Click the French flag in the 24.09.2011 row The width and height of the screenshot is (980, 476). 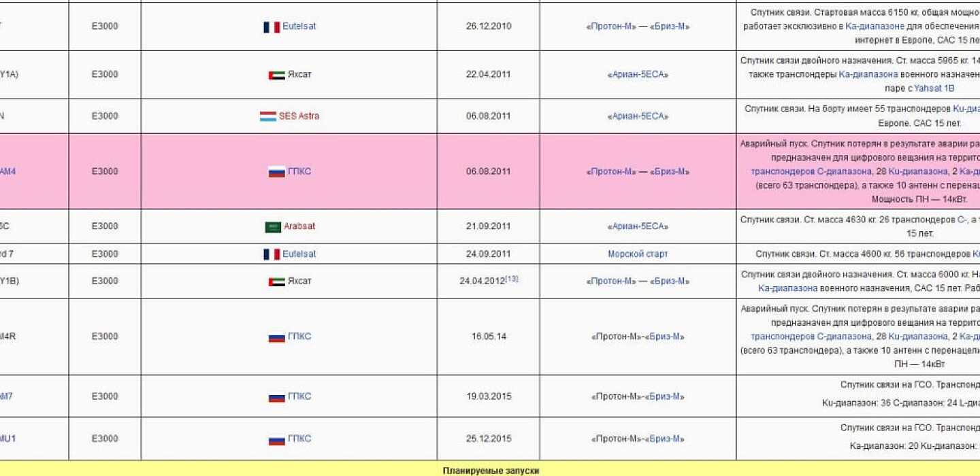(x=272, y=254)
